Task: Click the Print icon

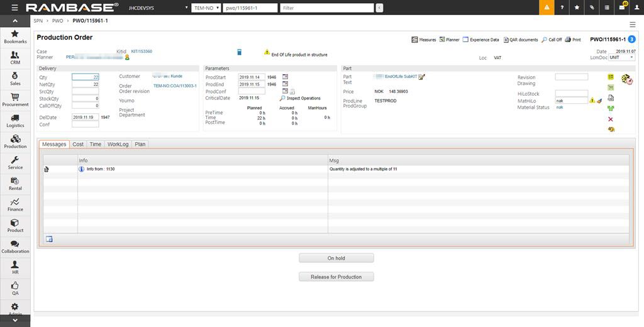Action: point(572,40)
